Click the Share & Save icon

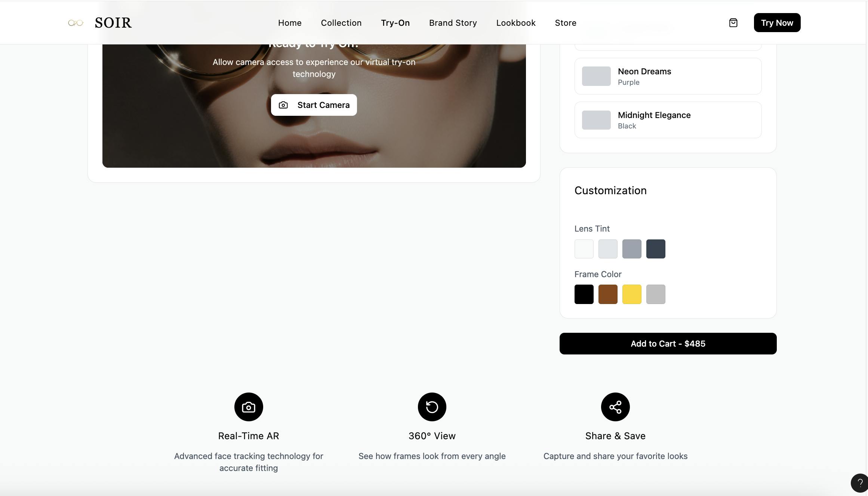(x=615, y=407)
